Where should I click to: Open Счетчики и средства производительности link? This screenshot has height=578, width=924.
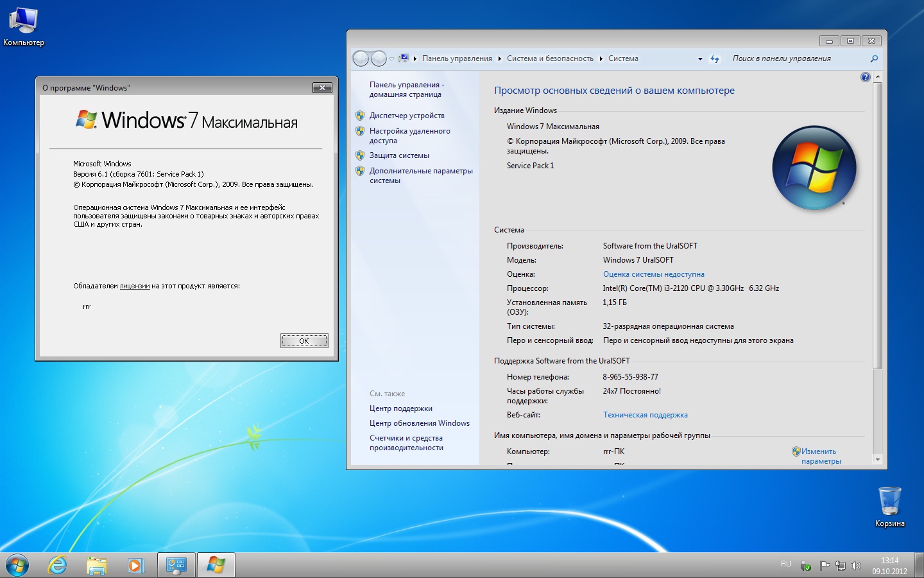pos(406,442)
